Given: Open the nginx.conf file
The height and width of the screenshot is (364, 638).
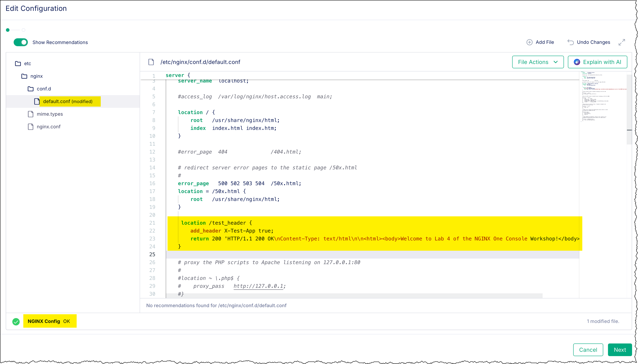Looking at the screenshot, I should tap(49, 127).
